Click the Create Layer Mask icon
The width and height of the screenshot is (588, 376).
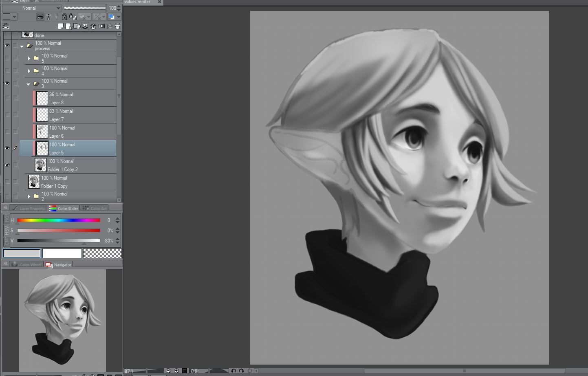(101, 26)
